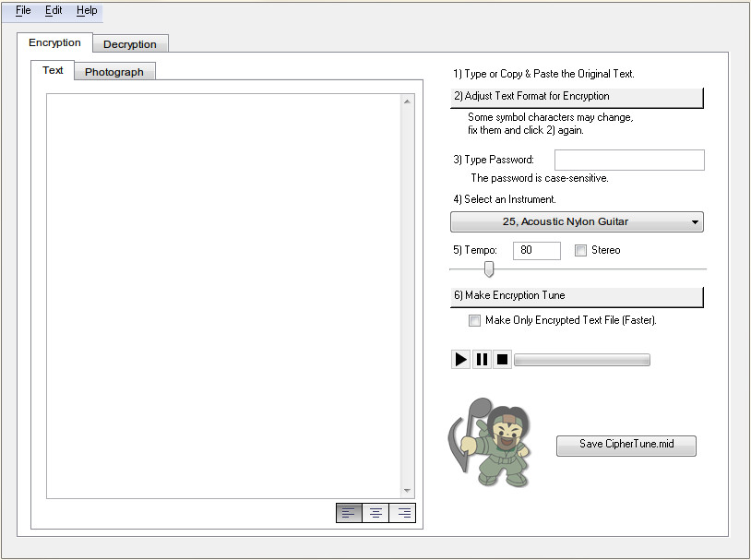
Task: Select the Text sub-tab
Action: (x=53, y=70)
